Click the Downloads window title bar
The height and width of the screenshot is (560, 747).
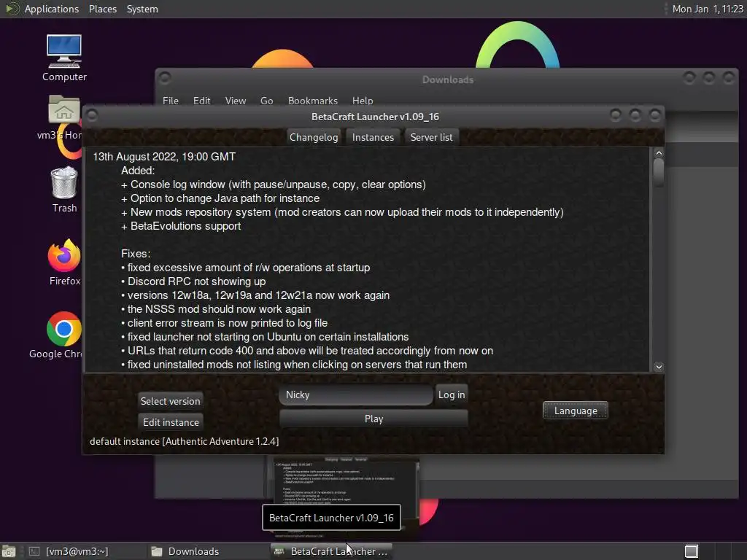[x=448, y=79]
